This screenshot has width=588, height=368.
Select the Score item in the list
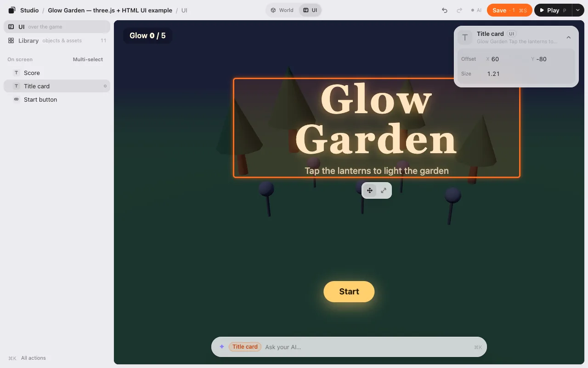57,73
